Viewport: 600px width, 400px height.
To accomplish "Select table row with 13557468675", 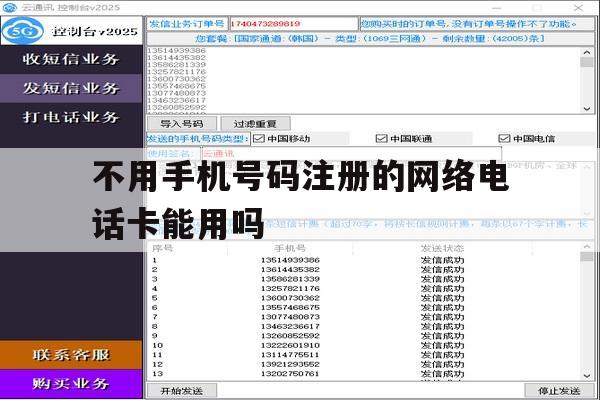I will point(364,307).
